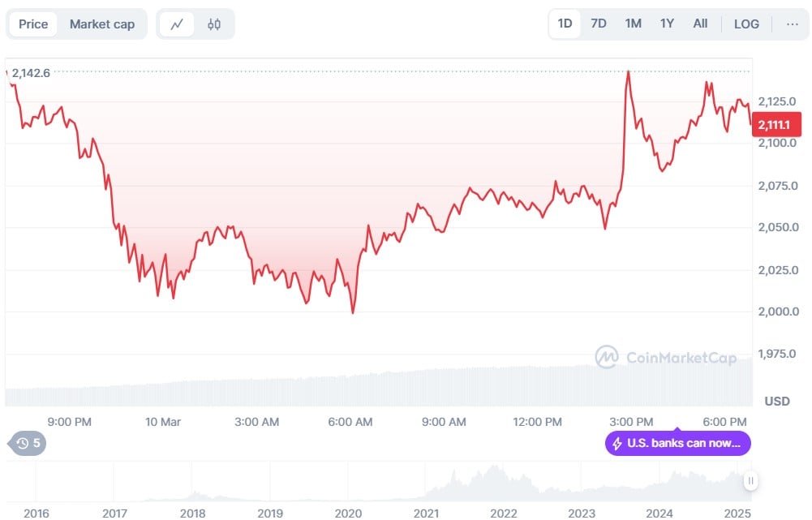Click the range slider handle on the navigator
The width and height of the screenshot is (812, 520).
[x=751, y=481]
